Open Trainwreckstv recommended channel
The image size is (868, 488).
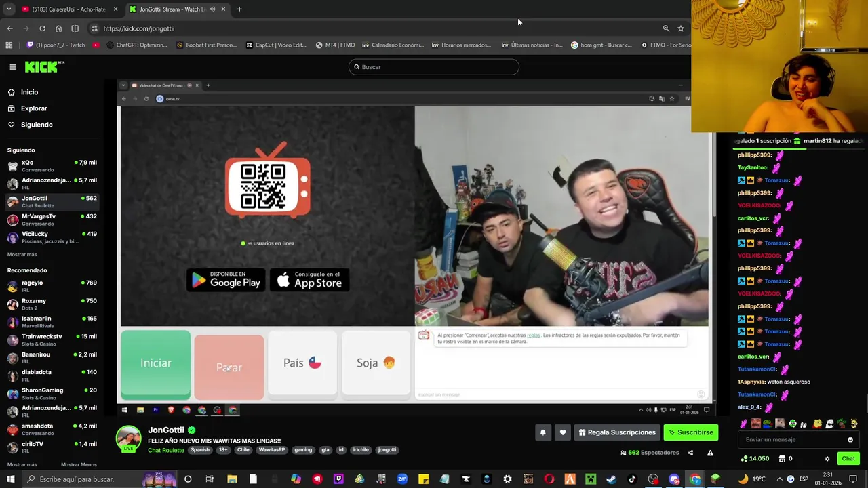[52, 340]
